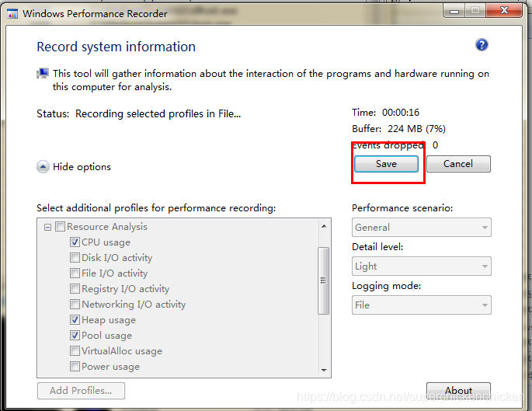Click the Events dropped count 0

435,145
